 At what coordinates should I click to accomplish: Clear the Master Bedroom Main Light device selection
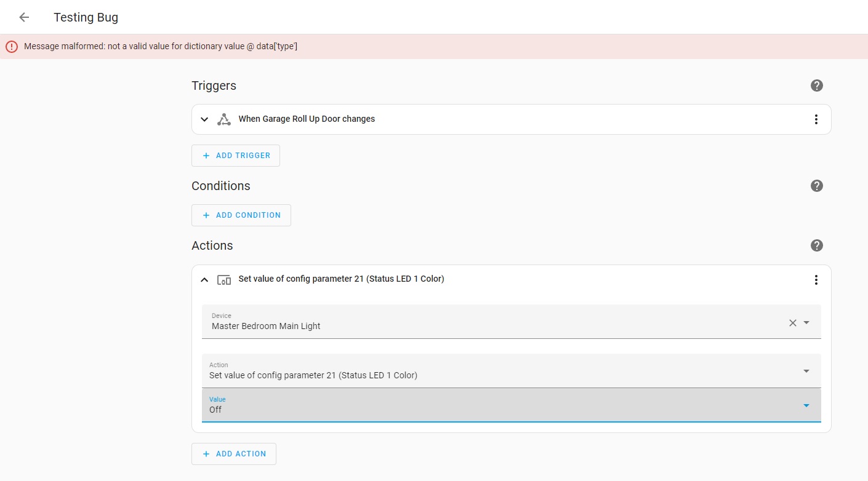(x=792, y=322)
